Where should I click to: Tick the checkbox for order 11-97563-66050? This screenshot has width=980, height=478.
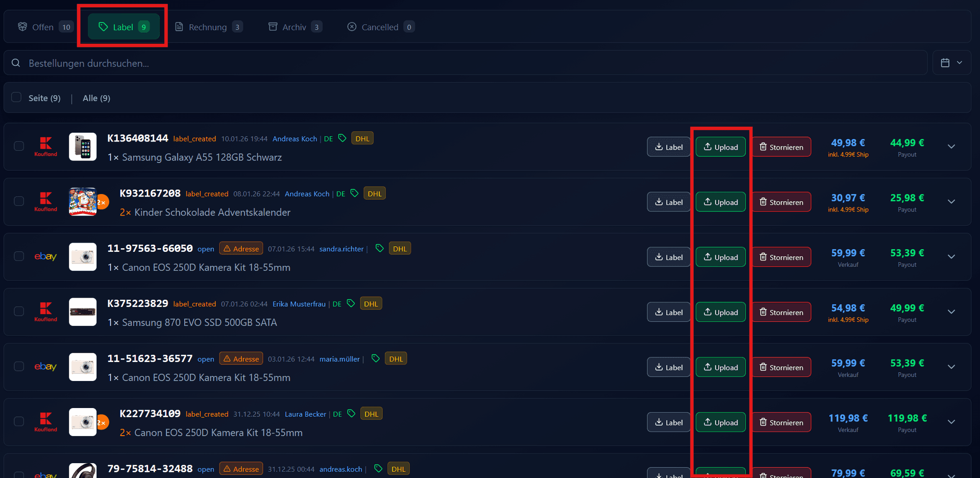(x=18, y=256)
